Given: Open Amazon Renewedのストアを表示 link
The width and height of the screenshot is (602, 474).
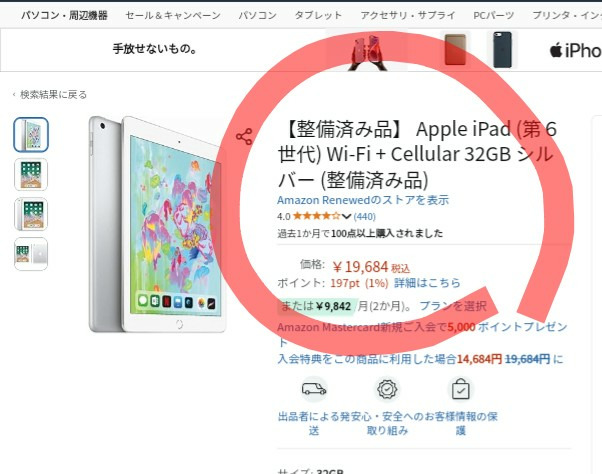Looking at the screenshot, I should pyautogui.click(x=363, y=200).
